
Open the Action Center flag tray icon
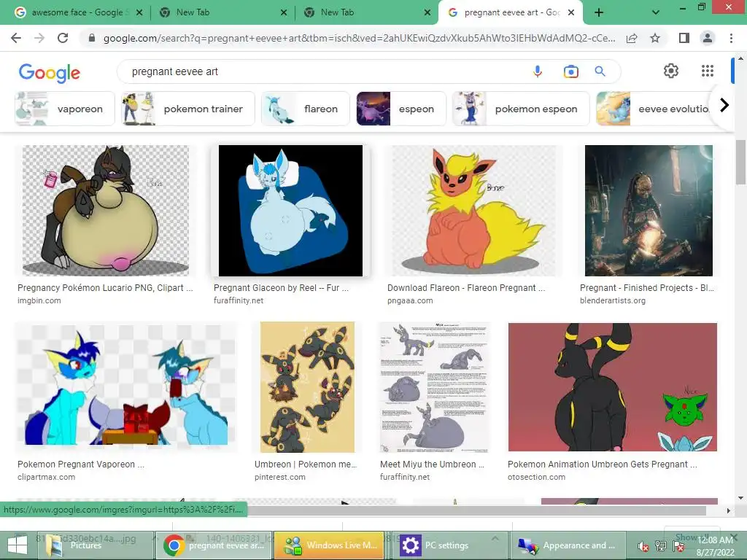(679, 545)
